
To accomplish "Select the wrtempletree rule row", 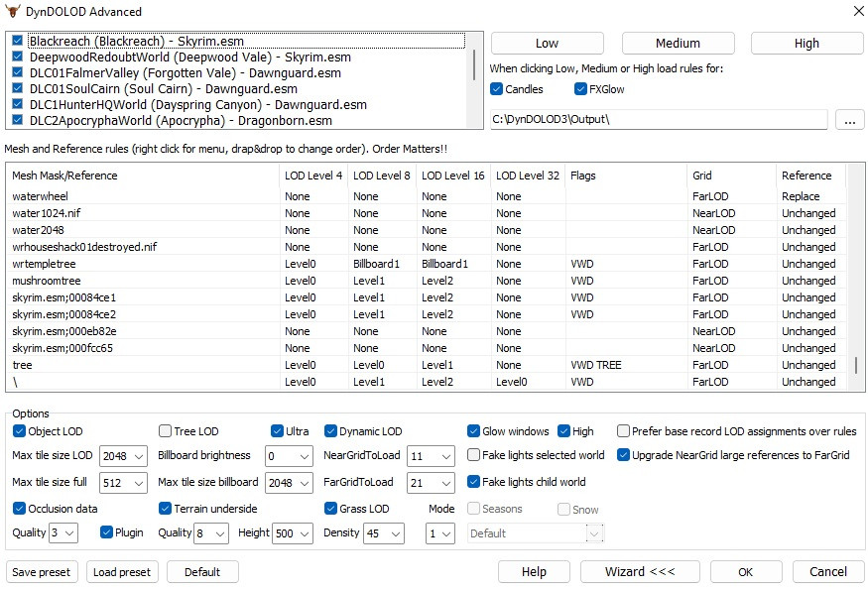I will pyautogui.click(x=427, y=264).
